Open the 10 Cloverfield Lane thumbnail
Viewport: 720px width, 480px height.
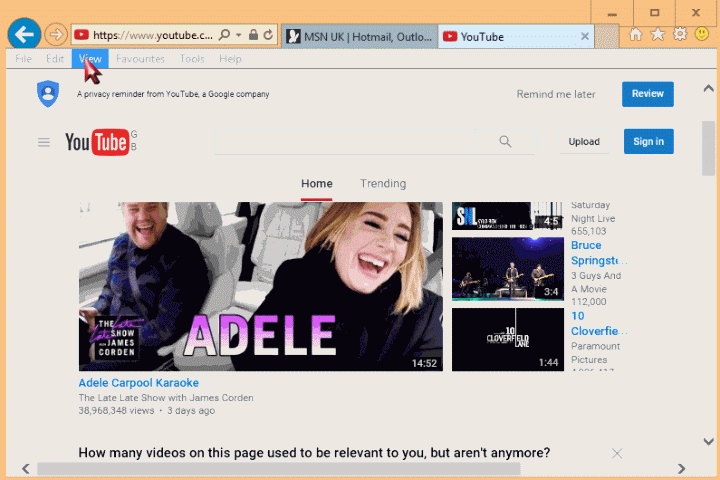[x=508, y=339]
